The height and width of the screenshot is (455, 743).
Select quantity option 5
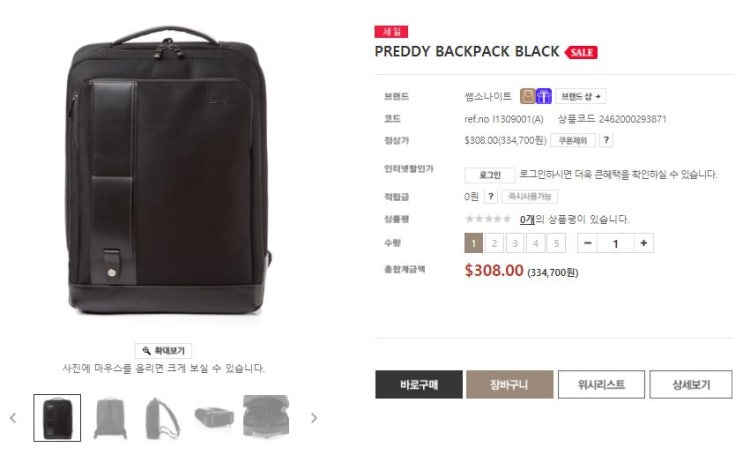(x=556, y=243)
